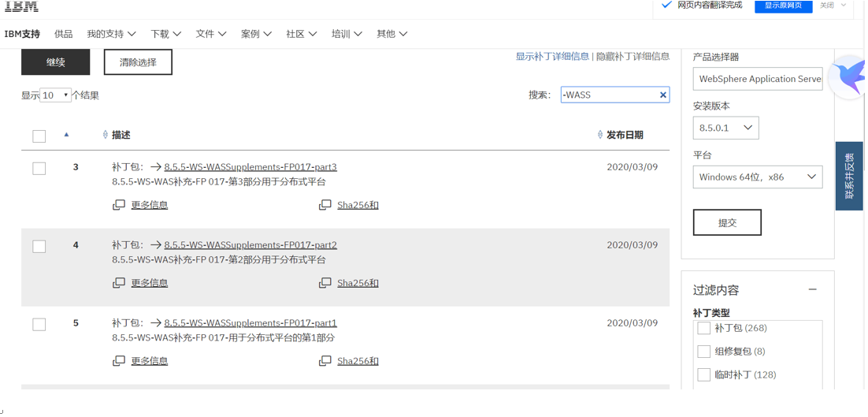Click popup icon beside row 5 更多信息
This screenshot has height=417, width=868.
click(x=118, y=361)
